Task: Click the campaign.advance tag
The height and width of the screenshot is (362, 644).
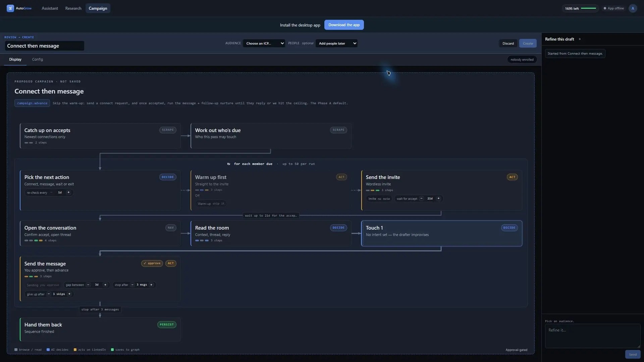Action: (x=32, y=103)
